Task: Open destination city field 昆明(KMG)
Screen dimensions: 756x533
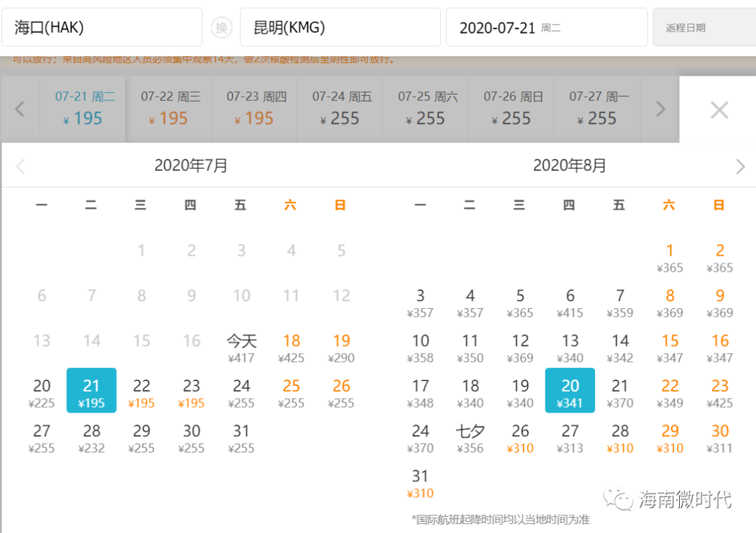Action: point(339,28)
